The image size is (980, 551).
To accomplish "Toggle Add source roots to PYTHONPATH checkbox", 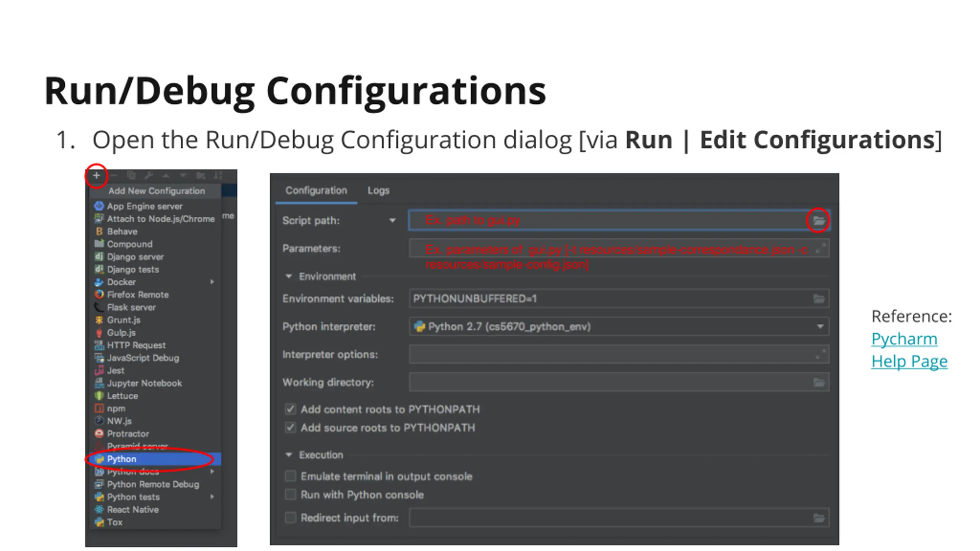I will tap(291, 428).
